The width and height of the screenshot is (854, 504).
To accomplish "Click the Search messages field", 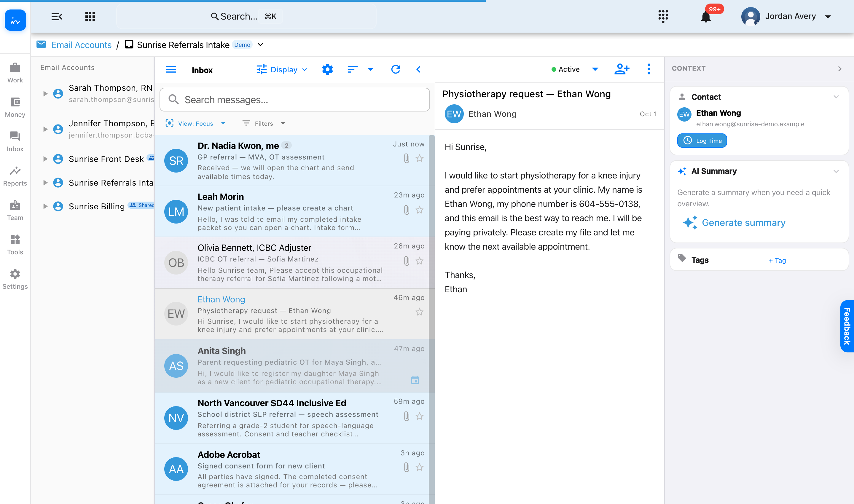I will coord(294,100).
